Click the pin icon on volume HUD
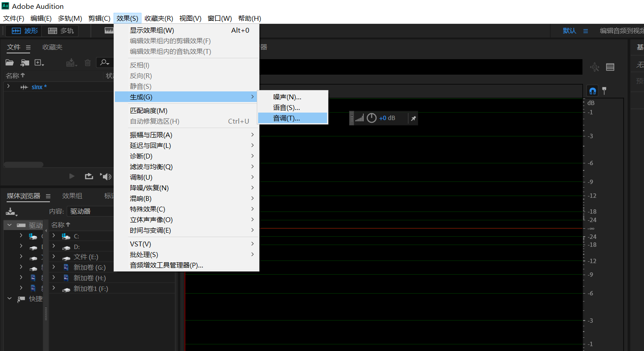This screenshot has height=351, width=644. (413, 118)
